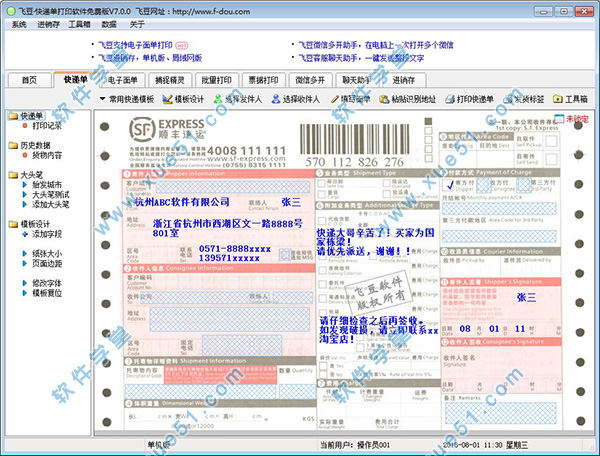Image resolution: width=600 pixels, height=456 pixels.
Task: Click the 发货标签 toolbar icon
Action: [x=508, y=99]
